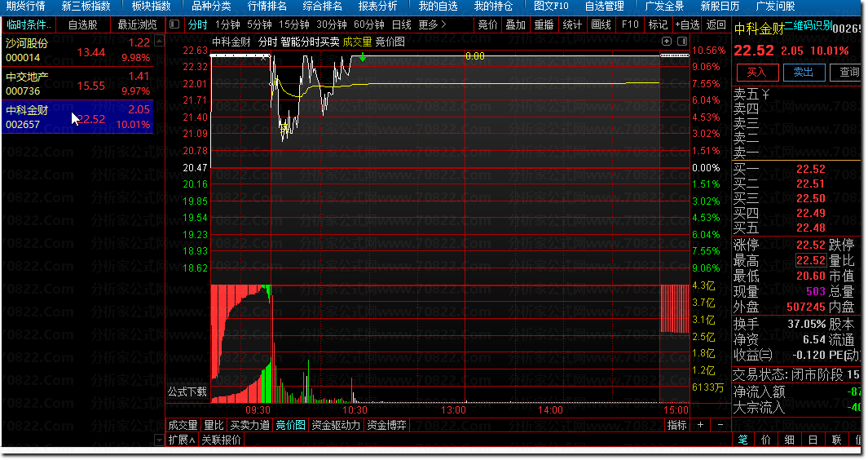Select 30分钟 chart period

332,25
